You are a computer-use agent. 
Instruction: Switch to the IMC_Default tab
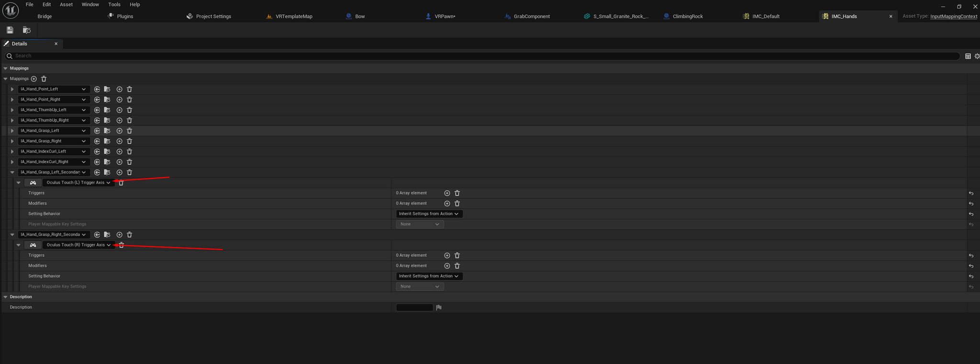tap(766, 16)
